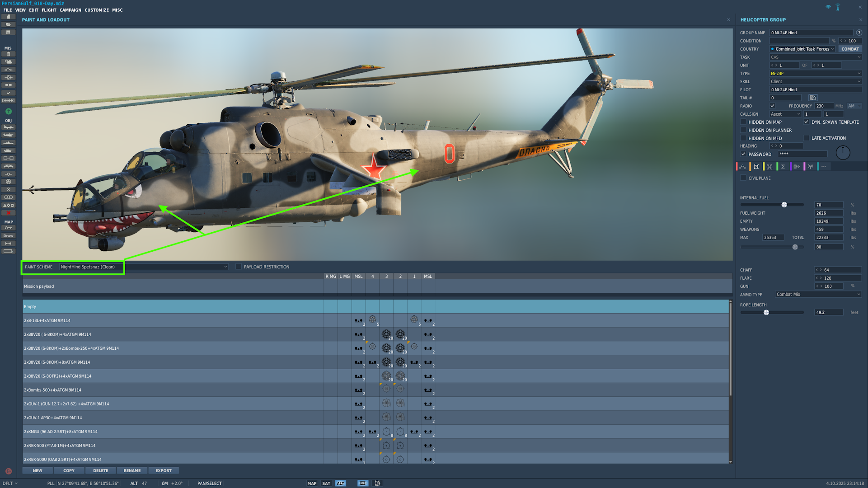Open the Skill dropdown showing Client
Viewport: 868px width, 488px height.
pos(815,82)
